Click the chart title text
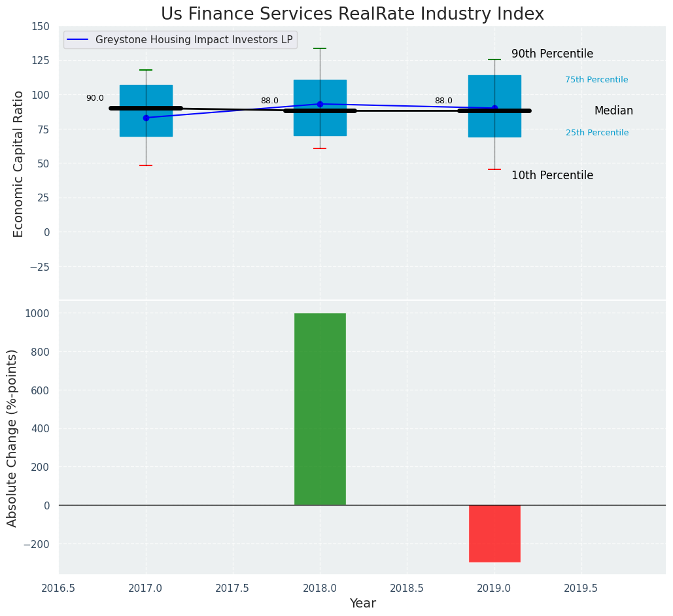 (x=353, y=14)
